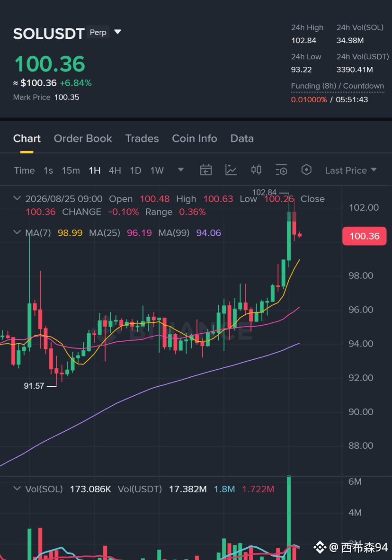This screenshot has width=392, height=560.
Task: Click the 24h Vol(USDT) value 3390.41M
Action: (355, 70)
